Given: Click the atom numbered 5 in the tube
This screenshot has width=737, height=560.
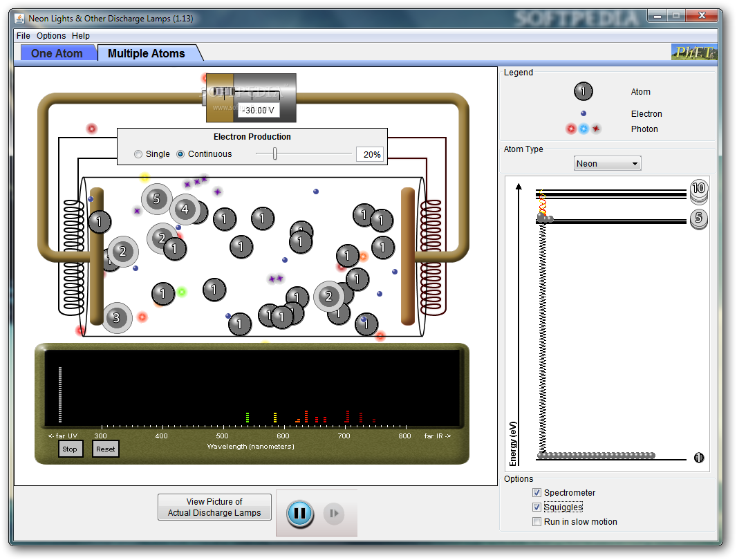Looking at the screenshot, I should (156, 199).
